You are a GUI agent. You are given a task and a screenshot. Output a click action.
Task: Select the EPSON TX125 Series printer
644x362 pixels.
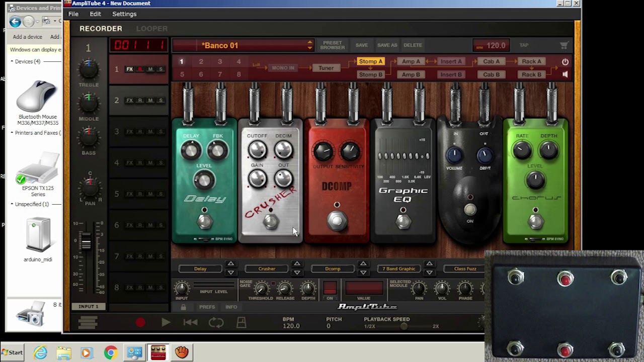click(x=37, y=174)
